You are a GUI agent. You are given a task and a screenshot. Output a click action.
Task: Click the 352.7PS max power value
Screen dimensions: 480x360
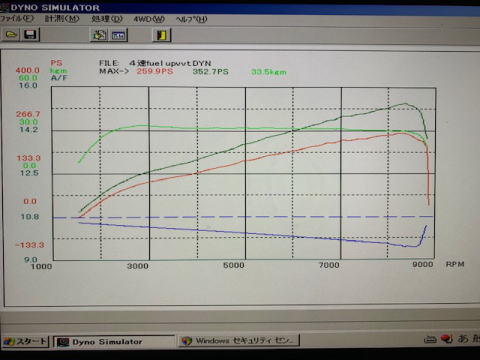(211, 72)
